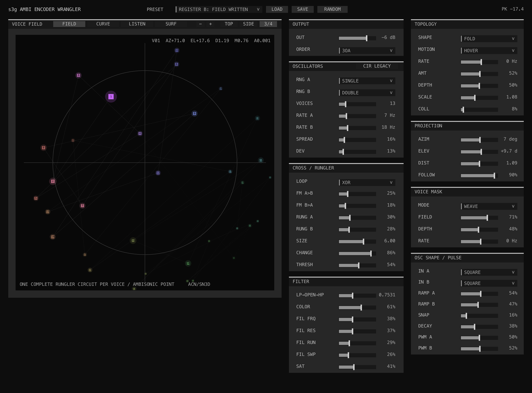Open the RNG B DOUBLE dropdown
Image resolution: width=532 pixels, height=393 pixels.
(x=367, y=93)
